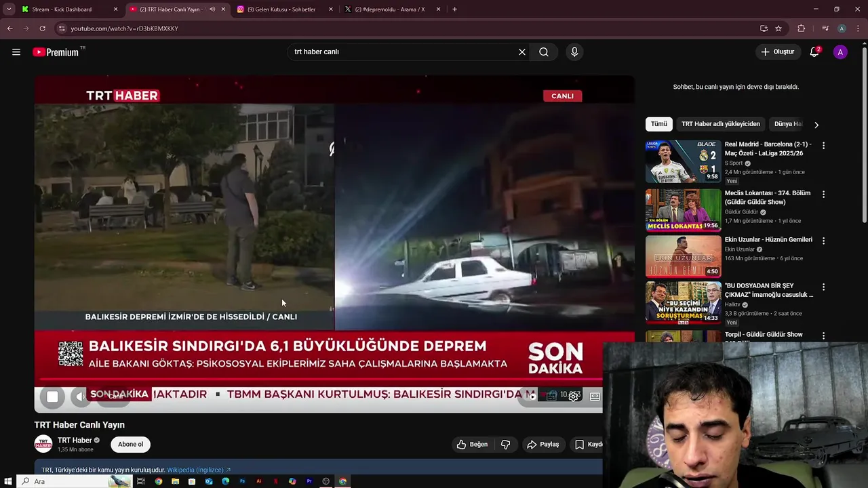
Task: Select the Tümü filter chip
Action: coord(659,124)
